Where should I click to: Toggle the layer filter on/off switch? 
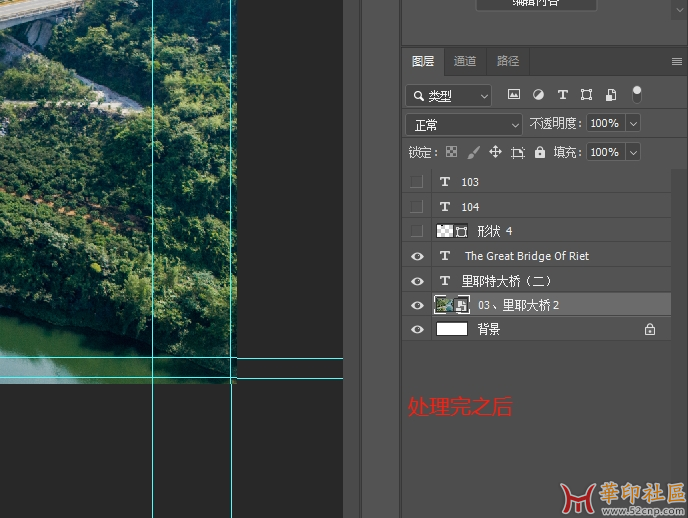pos(637,94)
